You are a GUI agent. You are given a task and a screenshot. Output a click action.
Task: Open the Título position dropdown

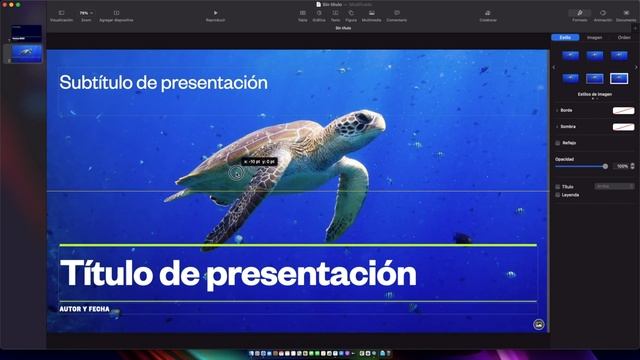(614, 187)
